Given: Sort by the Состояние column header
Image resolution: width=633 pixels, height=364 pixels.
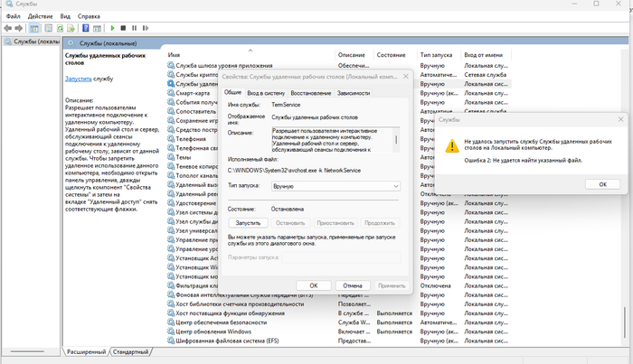Looking at the screenshot, I should coord(391,55).
